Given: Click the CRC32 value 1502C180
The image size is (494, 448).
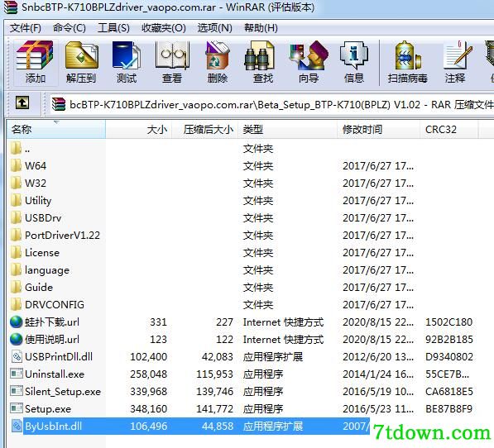Looking at the screenshot, I should (x=449, y=322).
